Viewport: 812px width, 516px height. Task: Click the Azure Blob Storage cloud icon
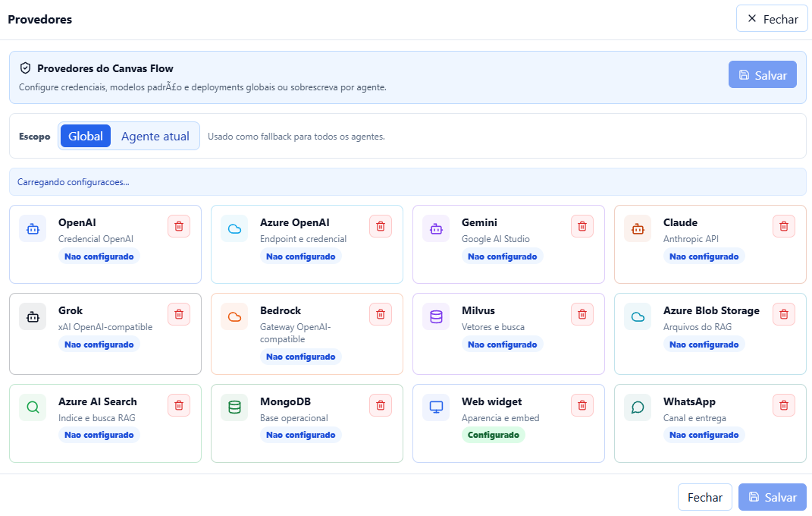click(x=638, y=317)
